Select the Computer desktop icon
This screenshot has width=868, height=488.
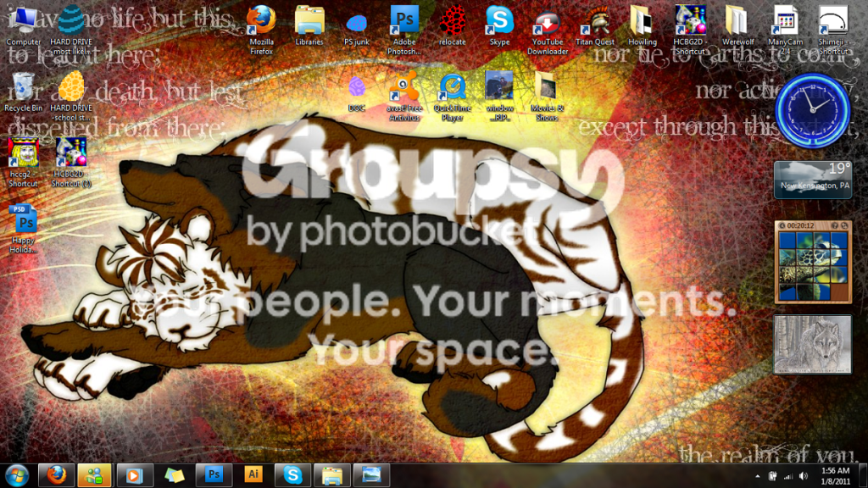point(23,25)
